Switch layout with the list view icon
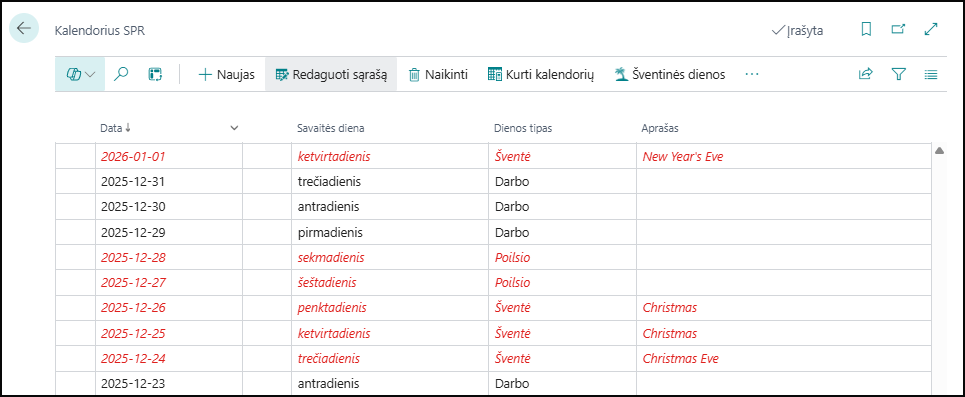The width and height of the screenshot is (965, 397). pyautogui.click(x=931, y=74)
